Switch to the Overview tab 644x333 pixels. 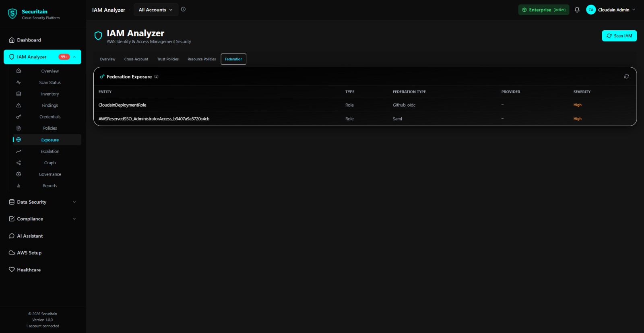pos(107,59)
